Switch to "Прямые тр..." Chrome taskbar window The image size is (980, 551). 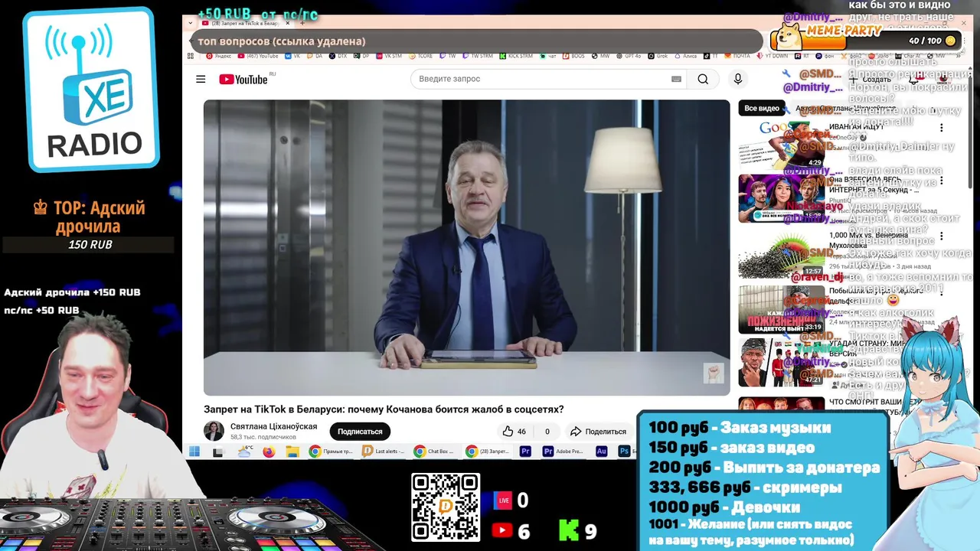(331, 452)
